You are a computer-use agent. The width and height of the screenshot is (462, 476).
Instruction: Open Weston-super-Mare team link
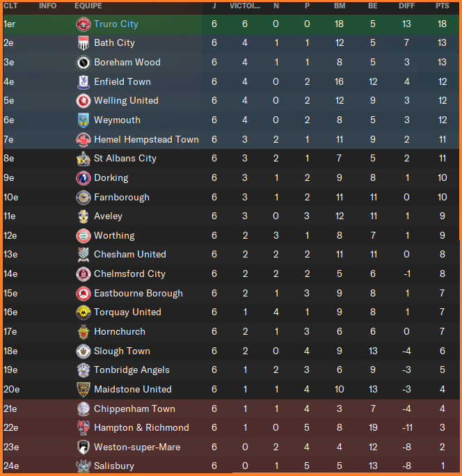(x=137, y=447)
